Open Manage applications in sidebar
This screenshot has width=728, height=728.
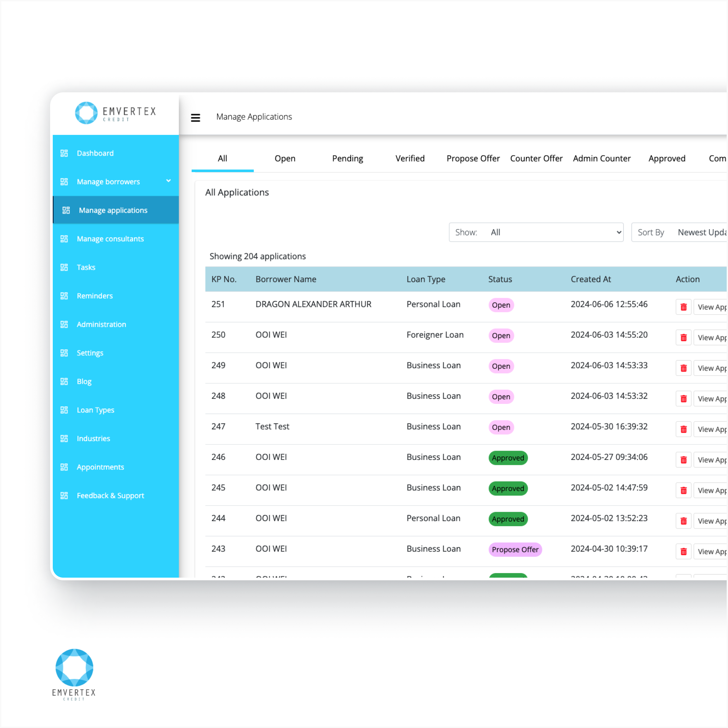click(x=116, y=210)
